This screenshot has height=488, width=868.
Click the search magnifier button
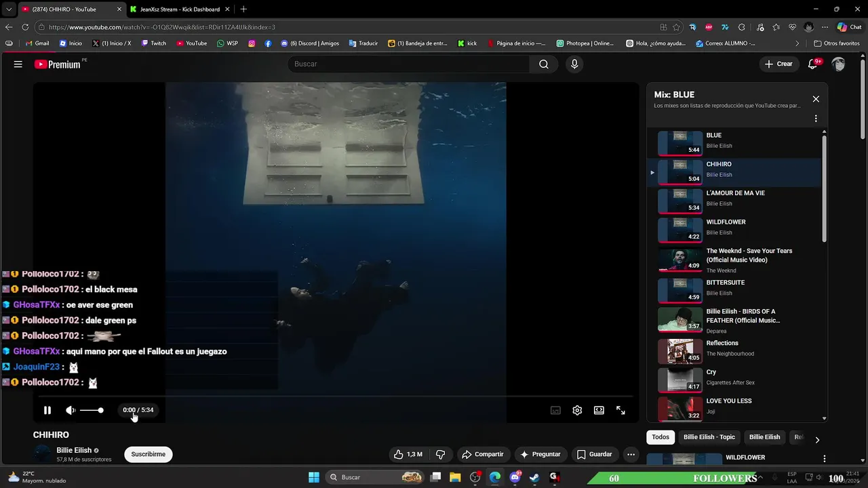(544, 64)
